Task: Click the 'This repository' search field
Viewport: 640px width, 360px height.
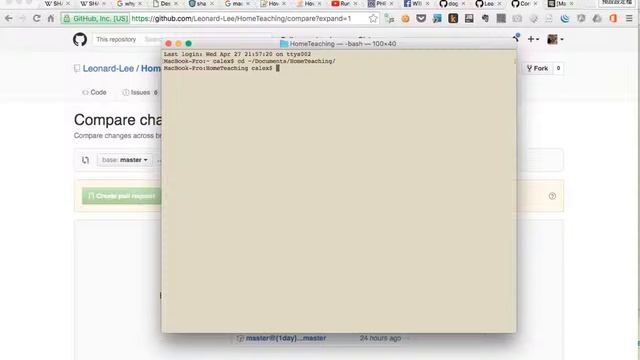Action: (x=127, y=40)
